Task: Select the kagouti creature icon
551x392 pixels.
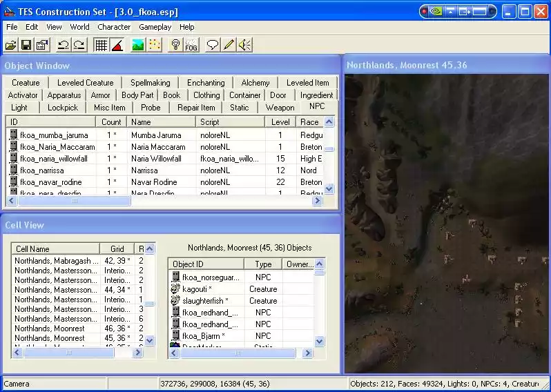Action: (x=175, y=288)
